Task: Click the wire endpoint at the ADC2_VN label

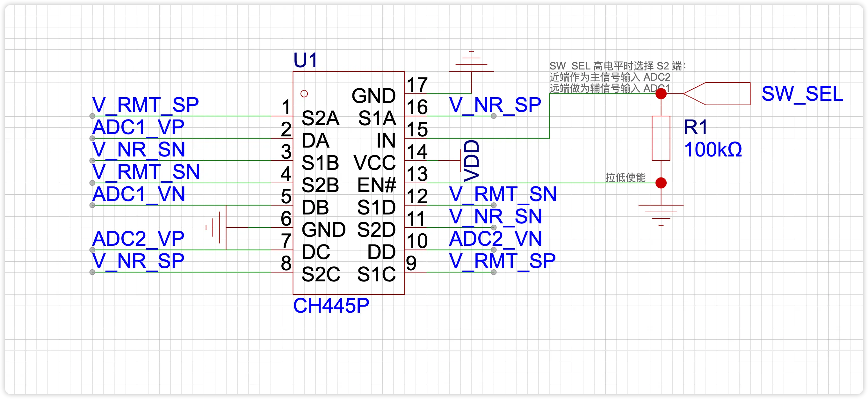Action: click(x=494, y=250)
